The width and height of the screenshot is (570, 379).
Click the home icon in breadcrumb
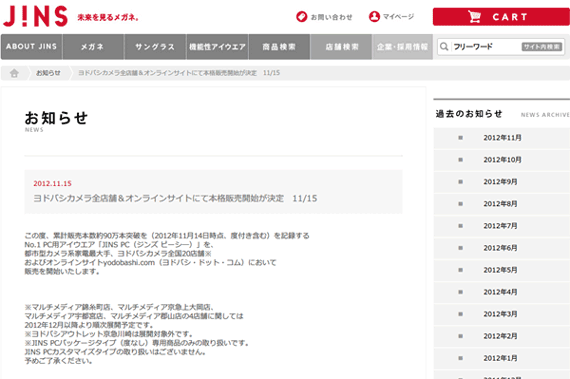pos(14,73)
